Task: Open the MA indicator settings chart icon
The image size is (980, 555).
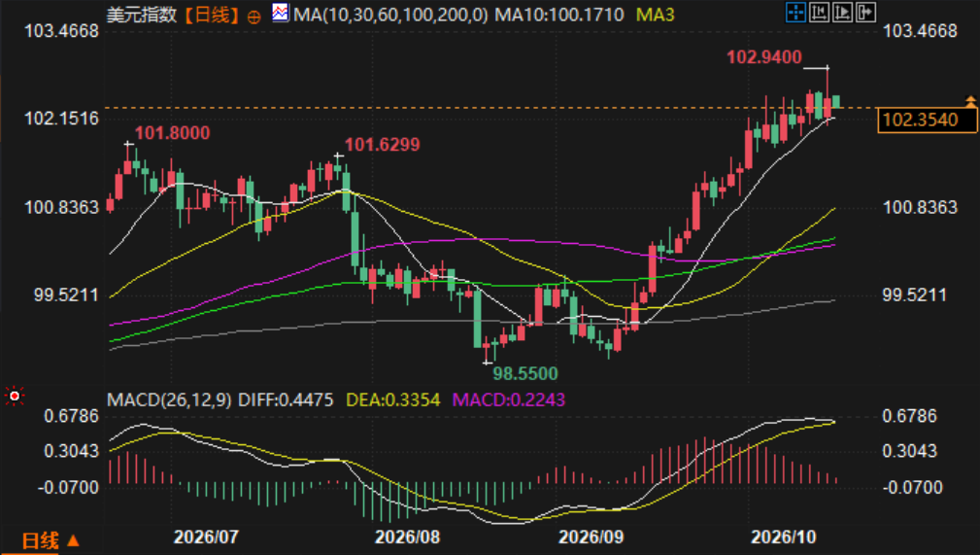Action: (280, 13)
